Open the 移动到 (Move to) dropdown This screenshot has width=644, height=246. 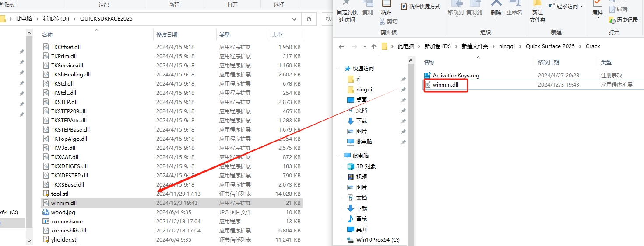point(455,9)
